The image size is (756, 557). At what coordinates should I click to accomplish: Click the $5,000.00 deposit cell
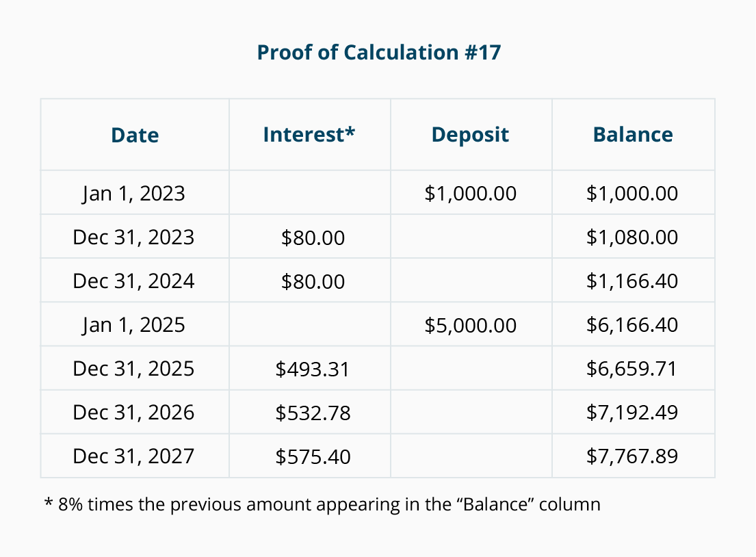click(x=470, y=324)
